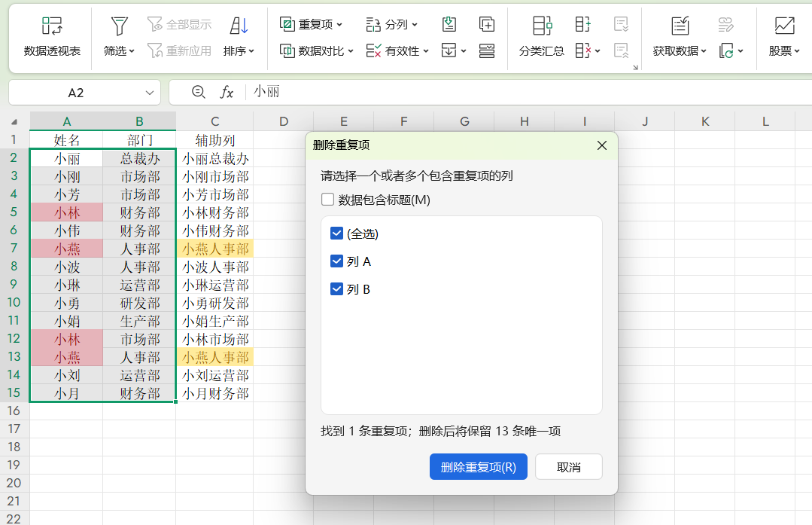The height and width of the screenshot is (525, 812).
Task: Uncheck the (全选) select all checkbox
Action: tap(336, 234)
